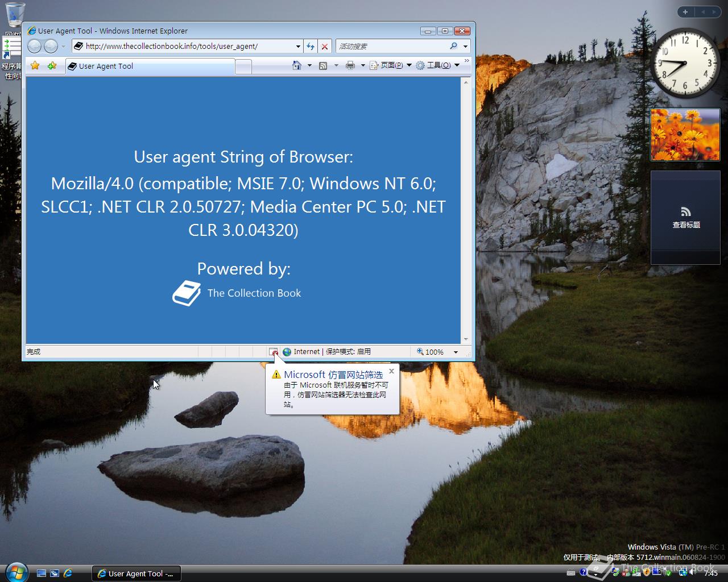Viewport: 728px width, 582px height.
Task: Click the sidebar add gadget plus button
Action: coord(685,12)
